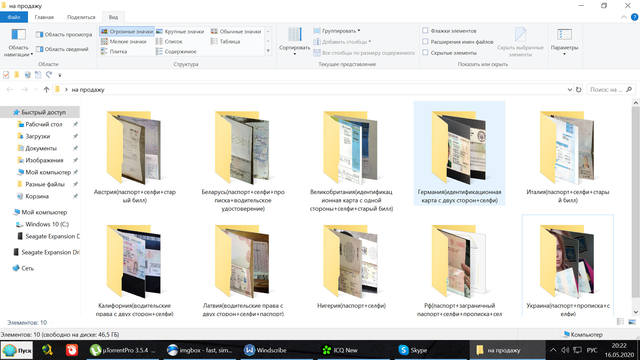The width and height of the screenshot is (640, 360).
Task: Unpin Загрузки using its pin icon
Action: pos(76,136)
